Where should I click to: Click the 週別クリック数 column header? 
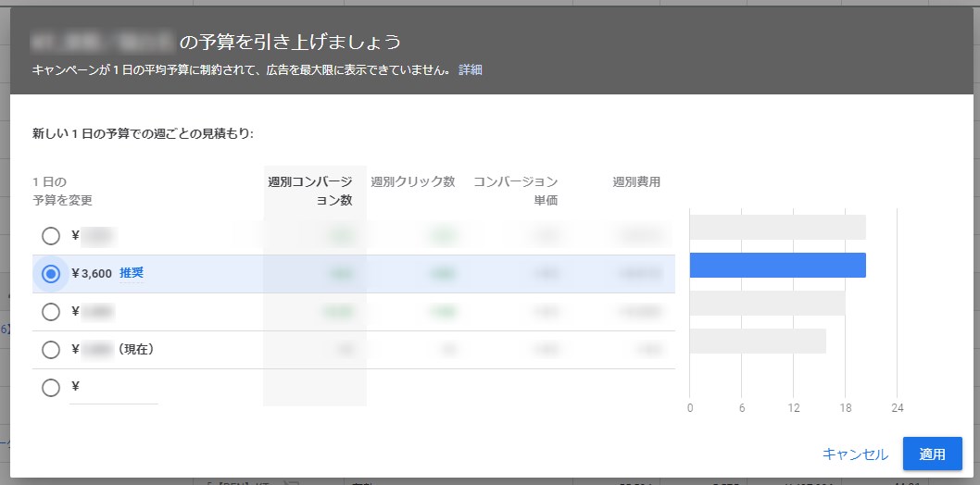412,181
